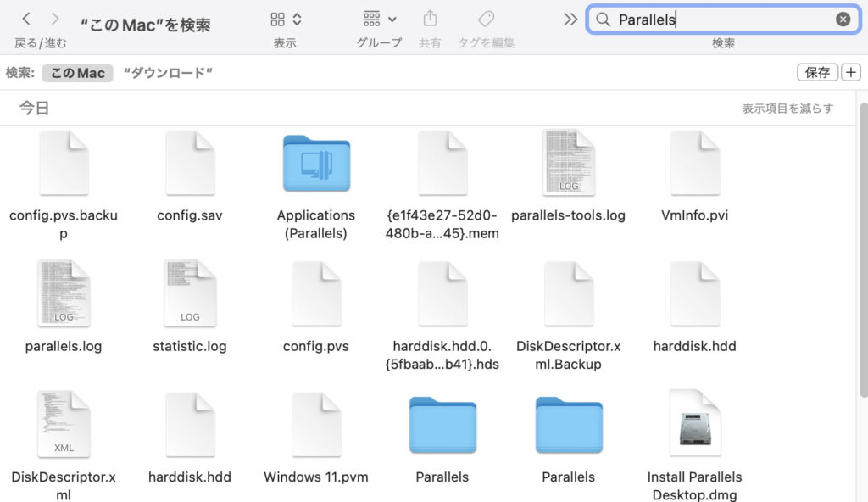868x502 pixels.
Task: Select the Windows 11.pvm file icon
Action: pyautogui.click(x=316, y=425)
